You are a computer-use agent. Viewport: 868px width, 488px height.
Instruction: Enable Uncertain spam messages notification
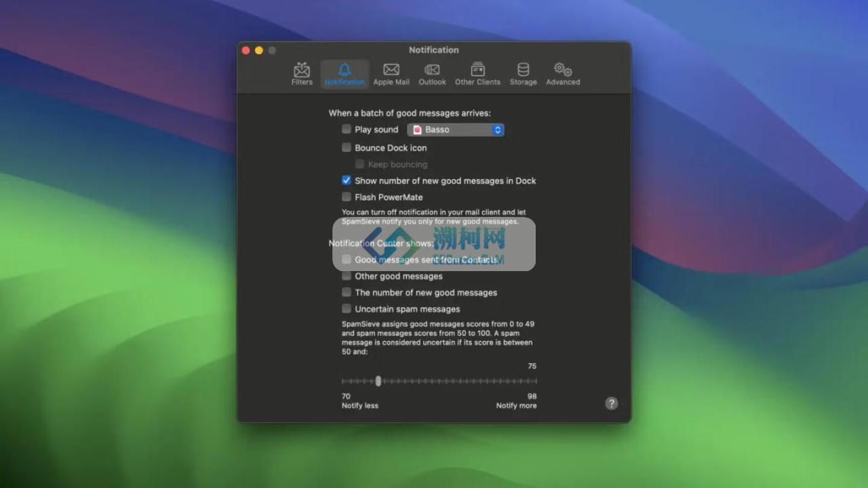coord(347,308)
